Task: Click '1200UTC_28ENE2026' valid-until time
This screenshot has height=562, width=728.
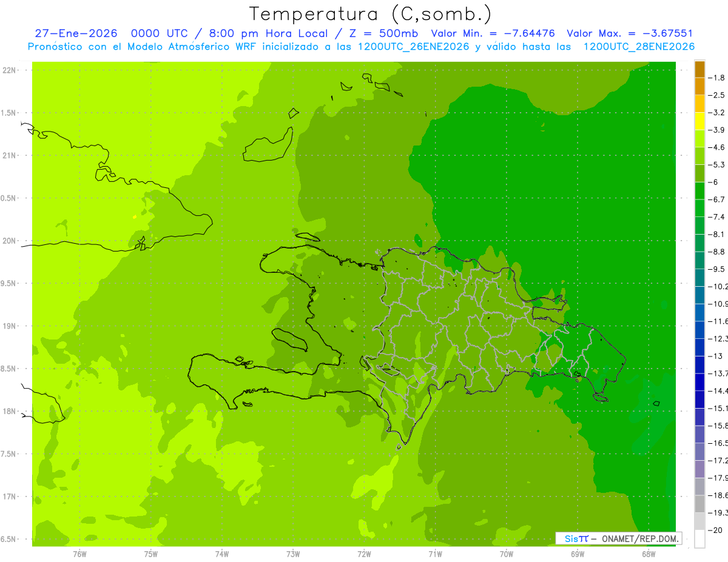Action: [x=639, y=47]
